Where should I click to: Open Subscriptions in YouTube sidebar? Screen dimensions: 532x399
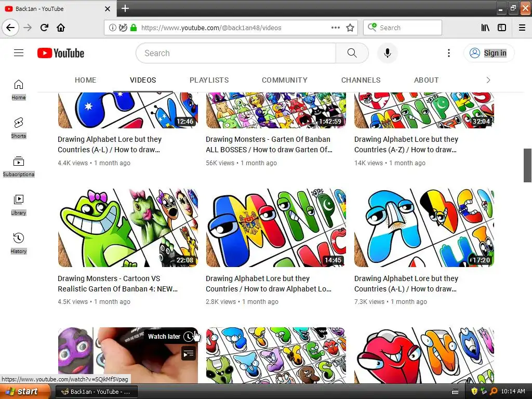pos(19,166)
